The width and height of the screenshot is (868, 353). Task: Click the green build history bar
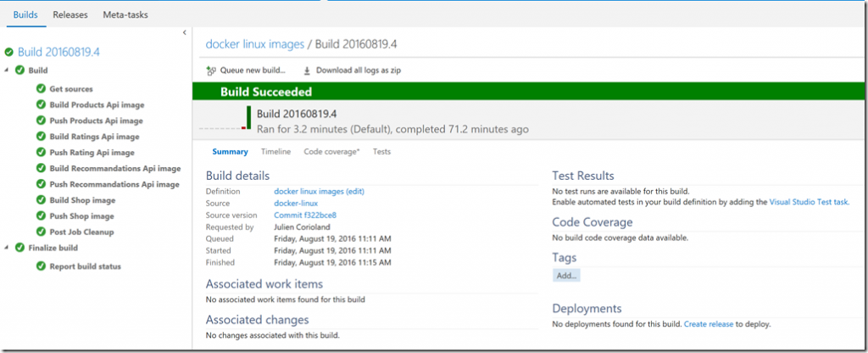pyautogui.click(x=249, y=118)
